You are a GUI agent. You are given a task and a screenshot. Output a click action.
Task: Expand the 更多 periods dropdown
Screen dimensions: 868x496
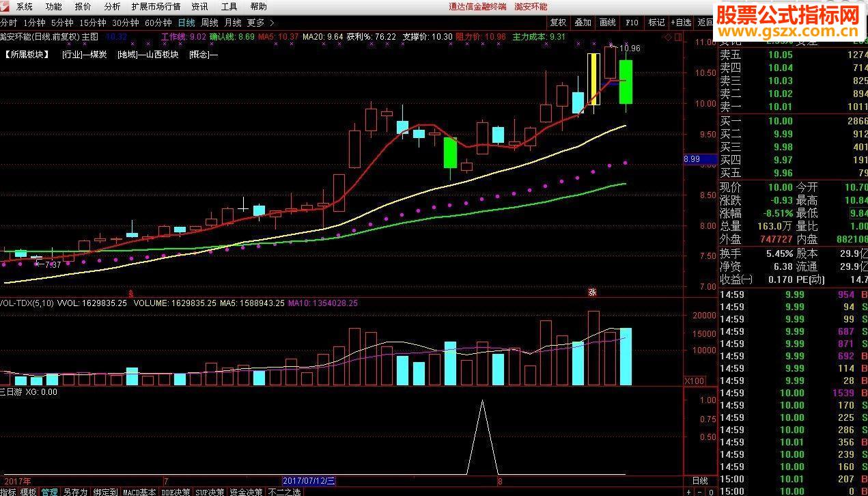point(260,23)
